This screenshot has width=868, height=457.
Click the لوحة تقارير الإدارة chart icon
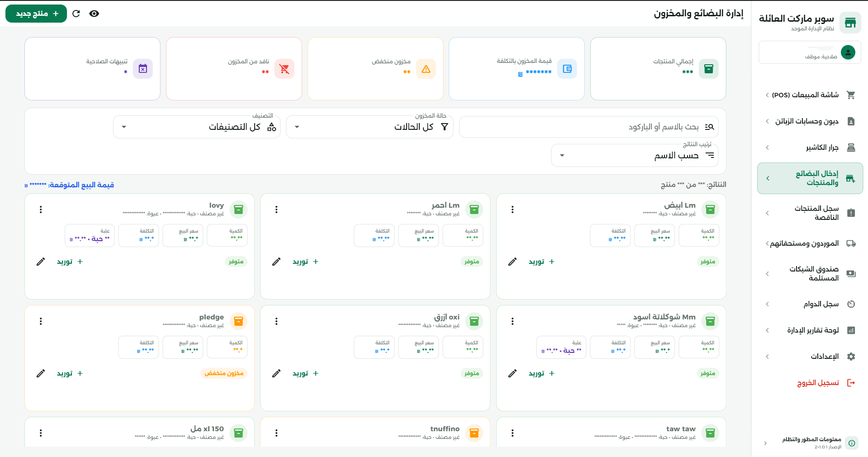click(x=851, y=330)
